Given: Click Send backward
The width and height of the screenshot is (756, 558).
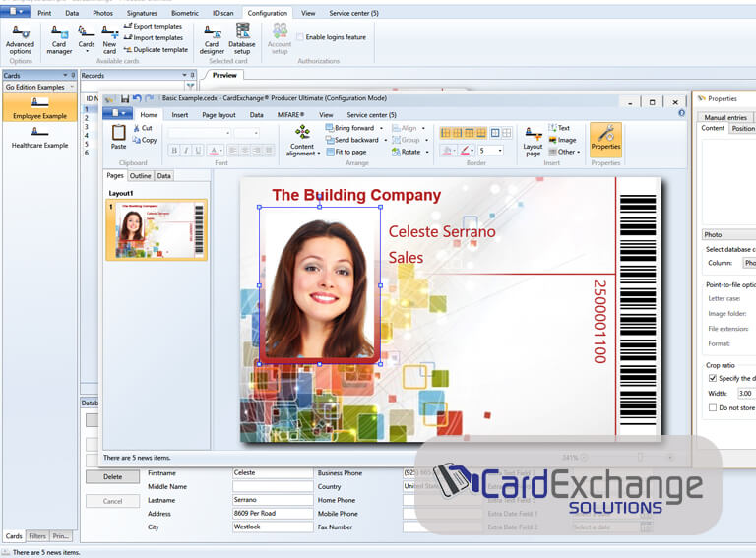Looking at the screenshot, I should coord(352,140).
